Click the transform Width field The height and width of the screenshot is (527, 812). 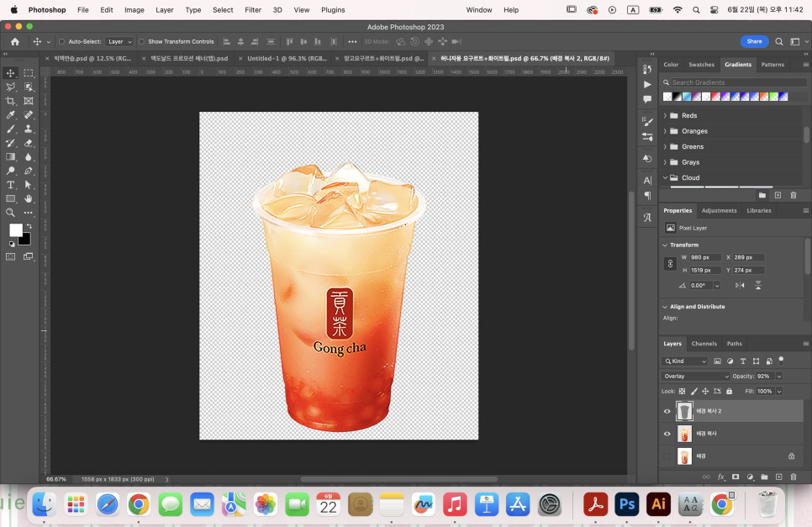(704, 257)
